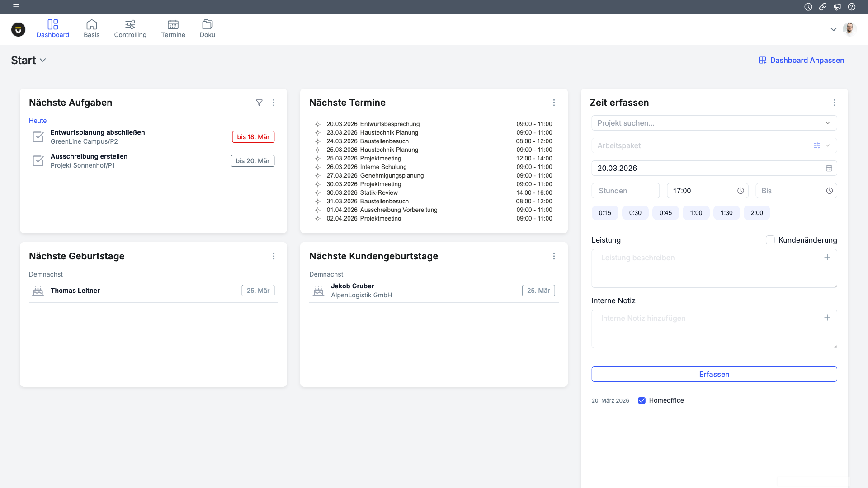Viewport: 868px width, 488px height.
Task: Select the 1:30 quick duration chip
Action: point(726,213)
